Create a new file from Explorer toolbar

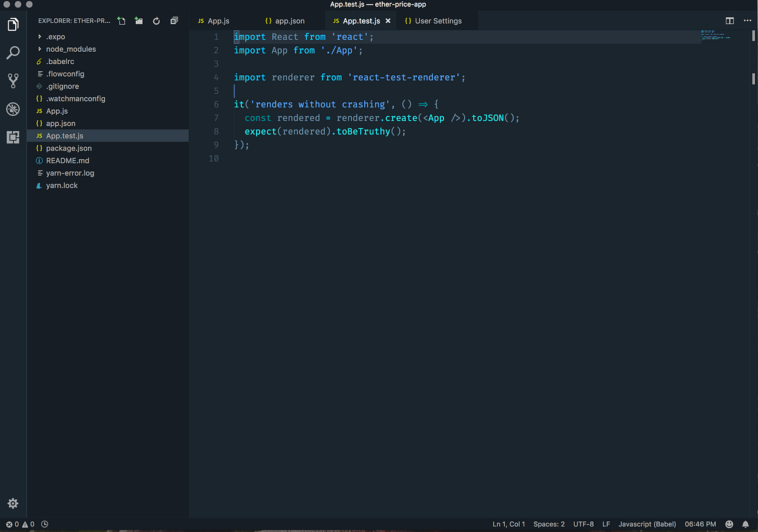coord(121,20)
